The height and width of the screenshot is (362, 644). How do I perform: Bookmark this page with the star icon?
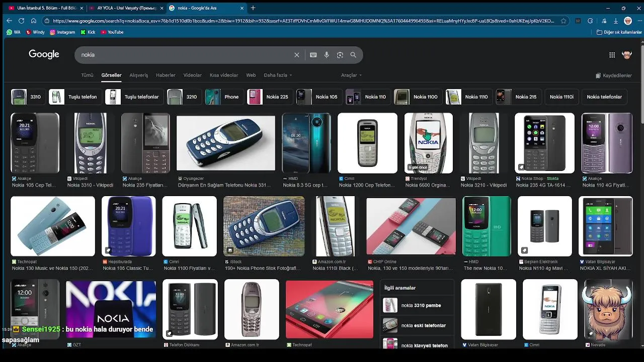coord(563,21)
